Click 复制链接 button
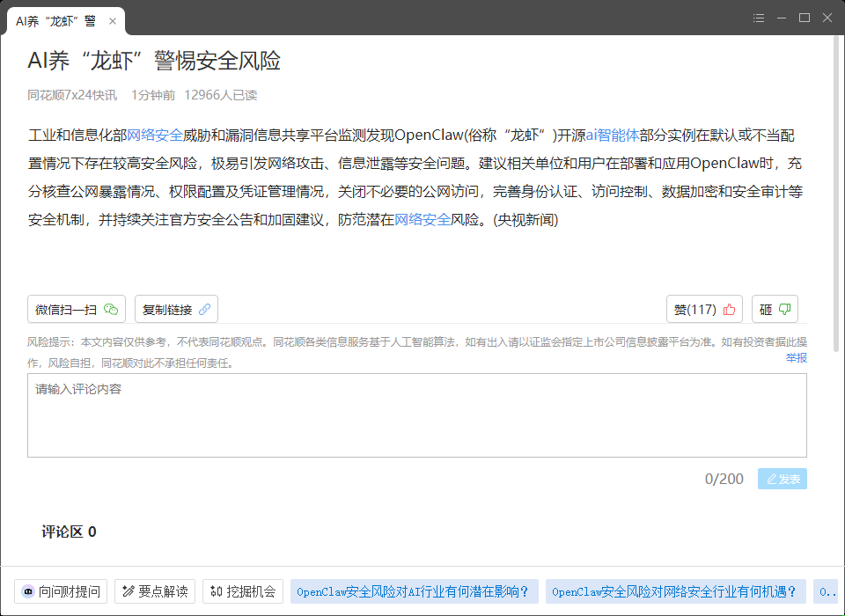 [176, 310]
